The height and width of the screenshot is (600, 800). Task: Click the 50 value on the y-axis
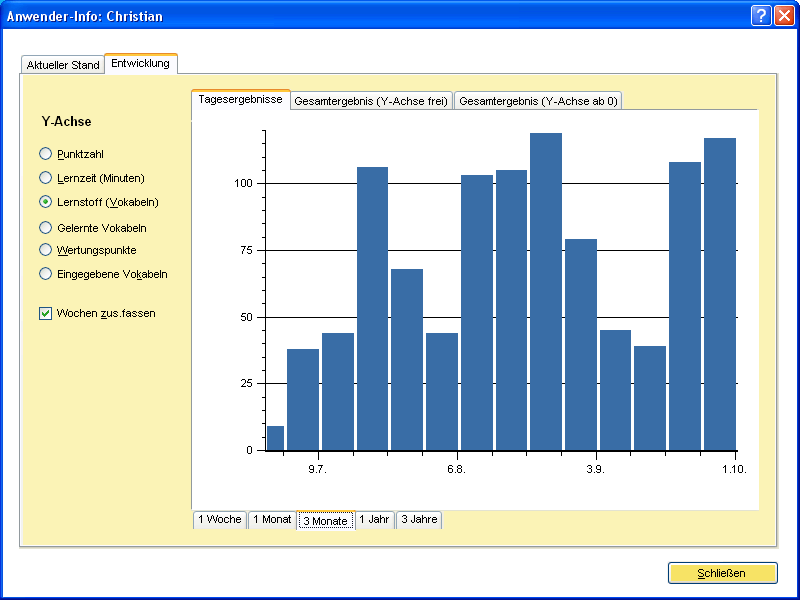246,317
